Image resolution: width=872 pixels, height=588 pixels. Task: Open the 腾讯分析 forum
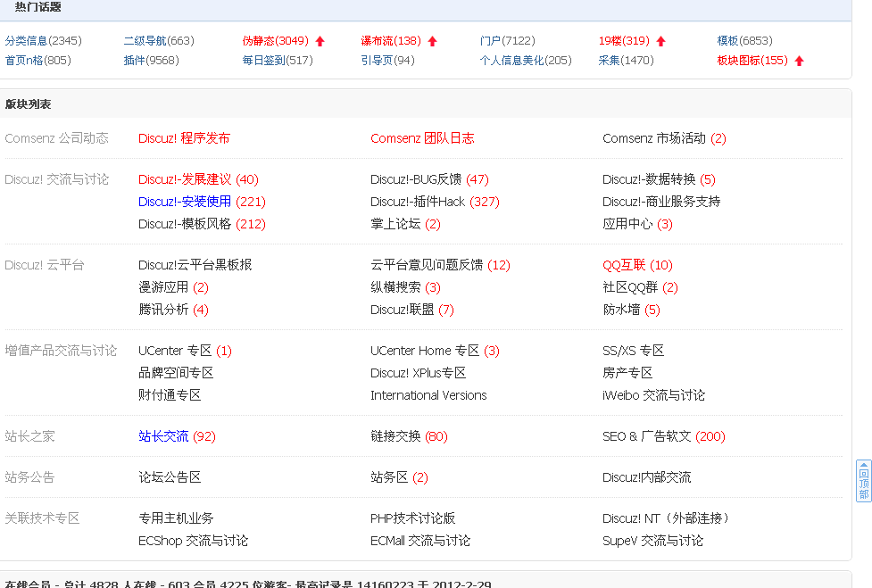[x=163, y=309]
